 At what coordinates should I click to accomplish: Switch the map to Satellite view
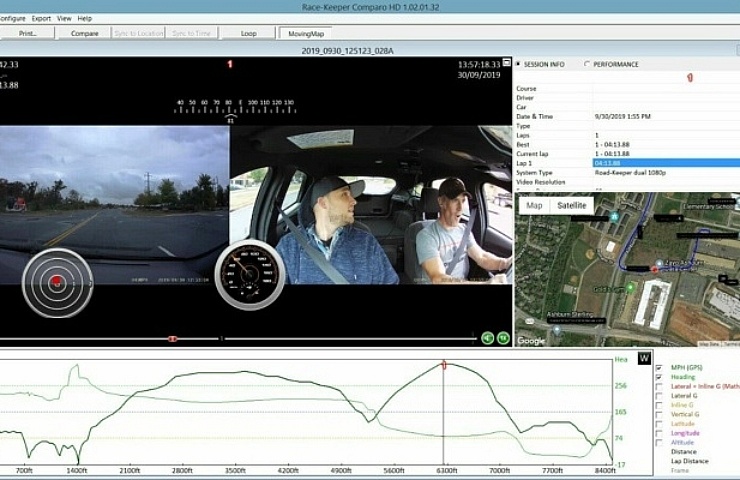(572, 205)
